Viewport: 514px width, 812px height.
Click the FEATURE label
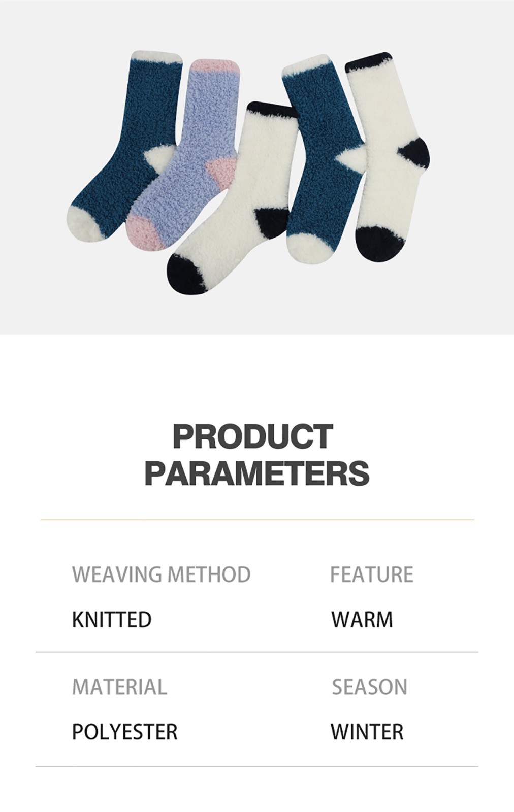coord(372,574)
